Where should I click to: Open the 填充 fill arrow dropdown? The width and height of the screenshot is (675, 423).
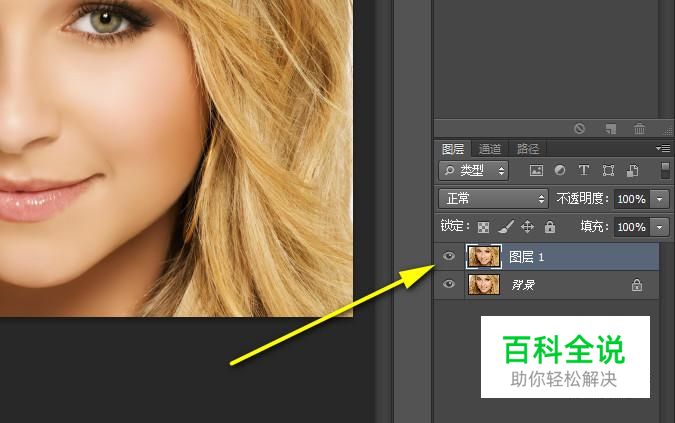tap(660, 227)
